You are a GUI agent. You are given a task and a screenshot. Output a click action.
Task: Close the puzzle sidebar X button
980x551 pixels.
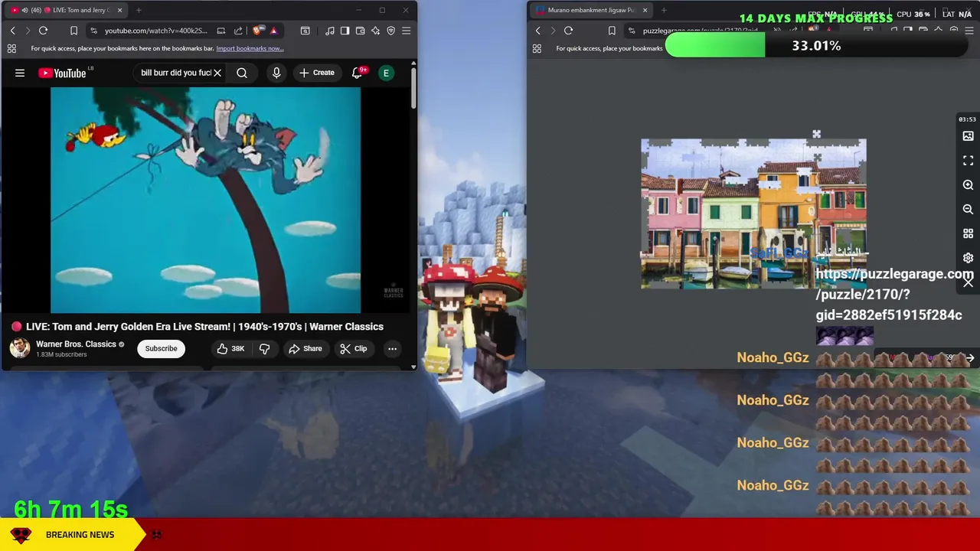(x=968, y=282)
